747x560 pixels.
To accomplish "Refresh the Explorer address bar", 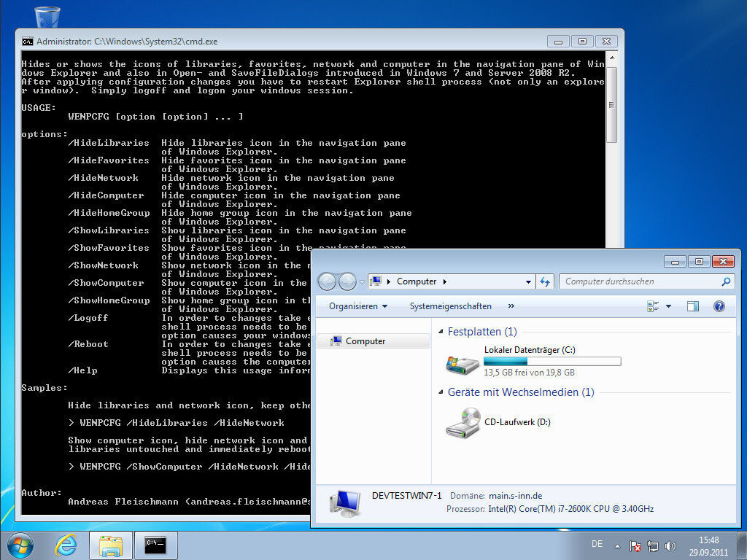I will (544, 281).
